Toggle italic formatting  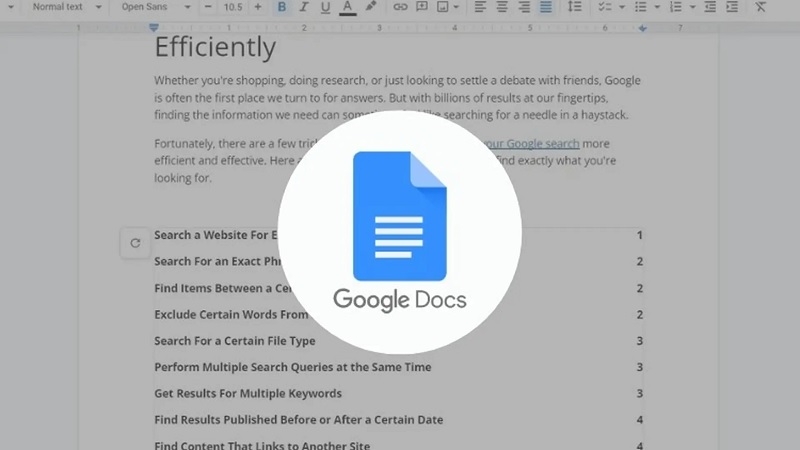[304, 7]
